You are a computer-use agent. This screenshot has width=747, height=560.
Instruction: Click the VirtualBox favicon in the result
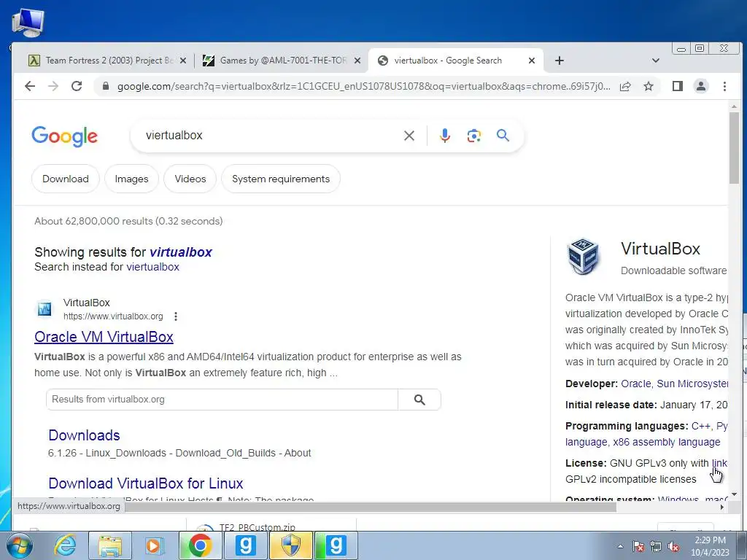[44, 309]
